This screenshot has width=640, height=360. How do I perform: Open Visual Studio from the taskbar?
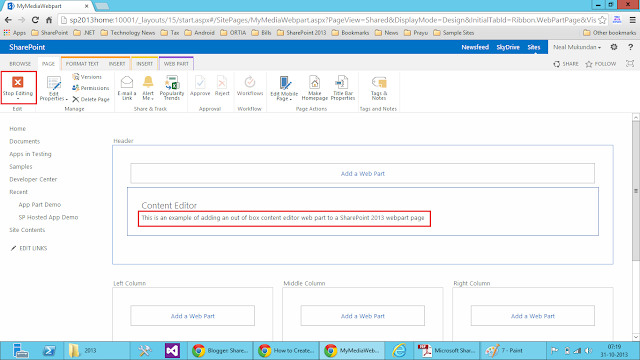pyautogui.click(x=172, y=351)
